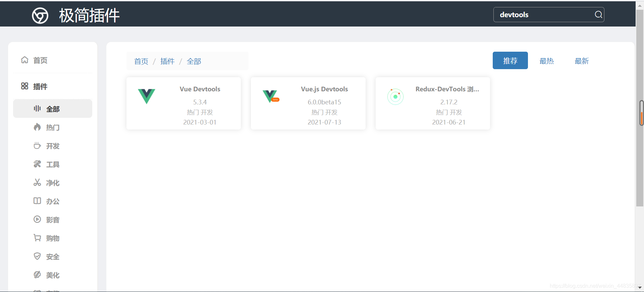The image size is (644, 292).
Task: Select 全部 category in the sidebar
Action: pos(53,109)
